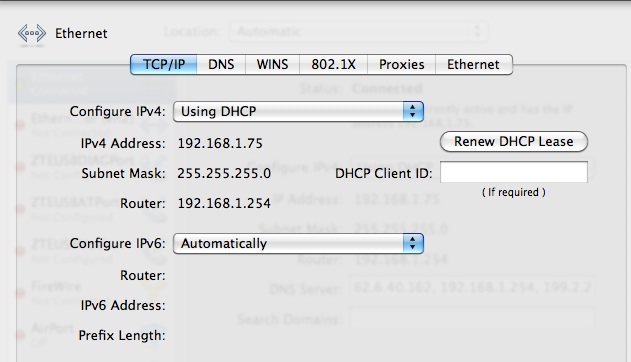Open the WINS tab
This screenshot has height=362, width=631.
(x=272, y=64)
